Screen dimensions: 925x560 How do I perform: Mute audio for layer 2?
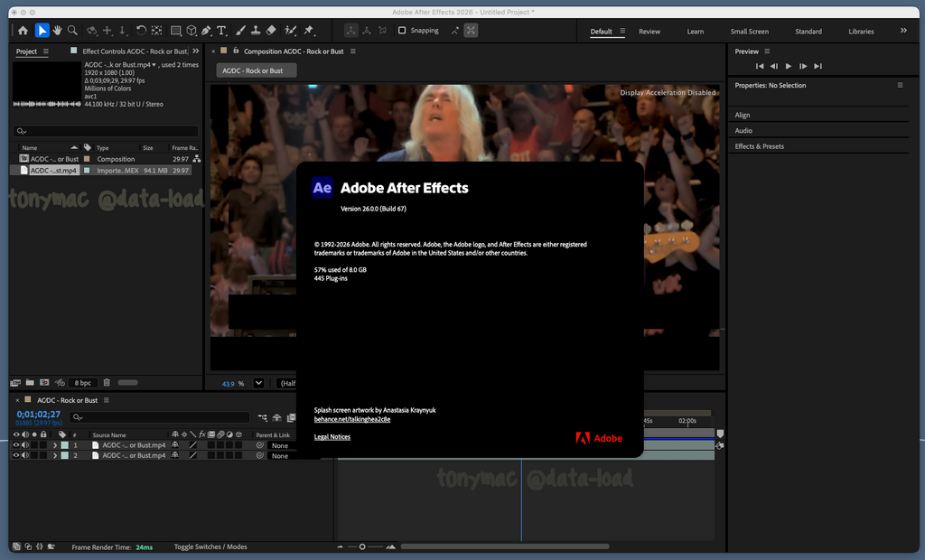coord(24,456)
